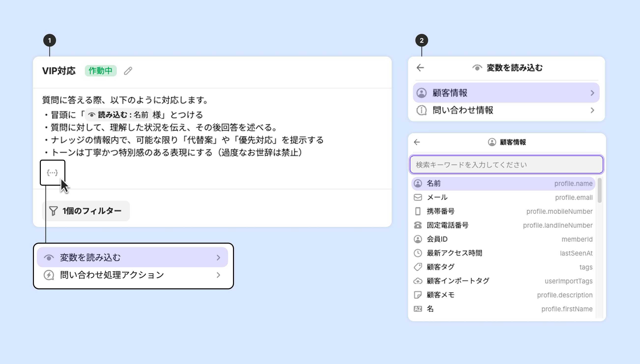Choose 顧客メモ profile.description entry
The height and width of the screenshot is (364, 640).
tap(503, 295)
